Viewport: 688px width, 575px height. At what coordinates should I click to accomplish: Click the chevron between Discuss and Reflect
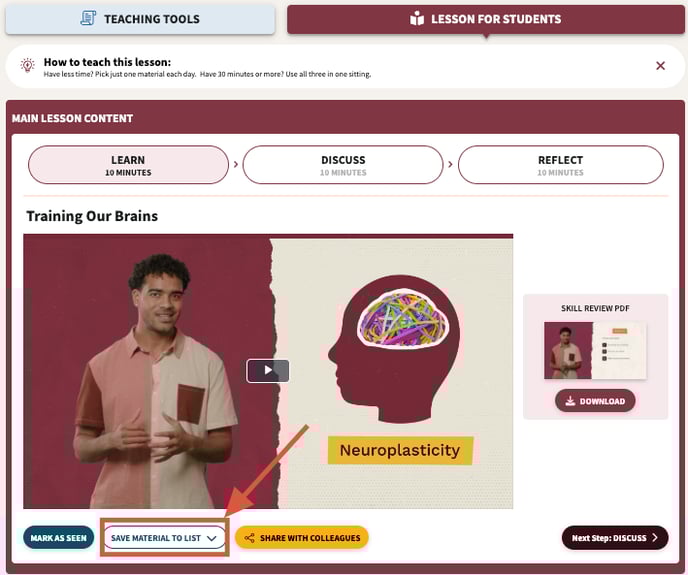(450, 164)
